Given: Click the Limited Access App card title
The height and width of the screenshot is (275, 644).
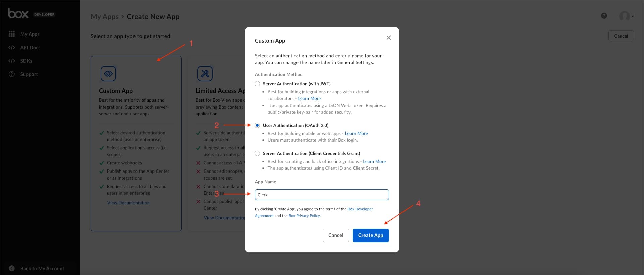Looking at the screenshot, I should click(220, 91).
